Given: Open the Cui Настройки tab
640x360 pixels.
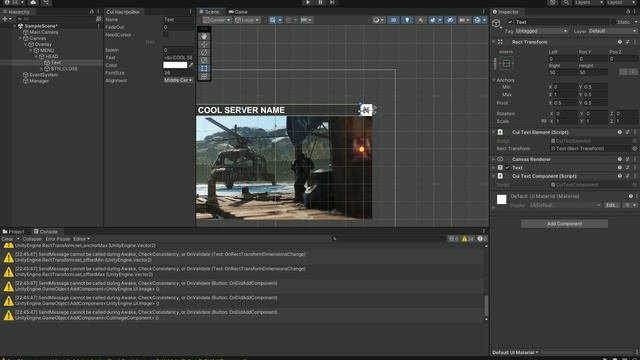Looking at the screenshot, I should pos(123,12).
